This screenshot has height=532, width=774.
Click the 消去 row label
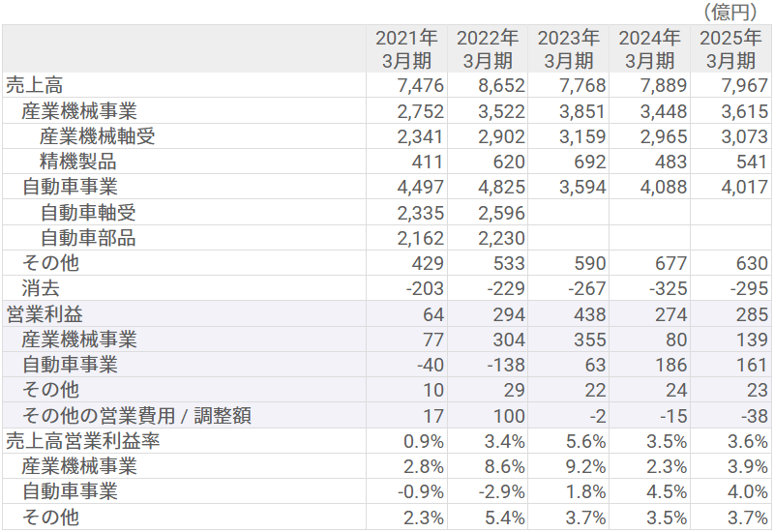coord(42,288)
